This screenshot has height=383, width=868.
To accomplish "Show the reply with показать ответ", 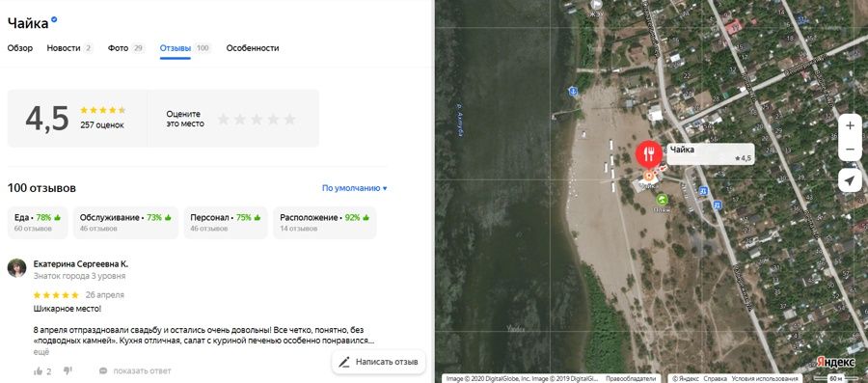I will pos(135,370).
